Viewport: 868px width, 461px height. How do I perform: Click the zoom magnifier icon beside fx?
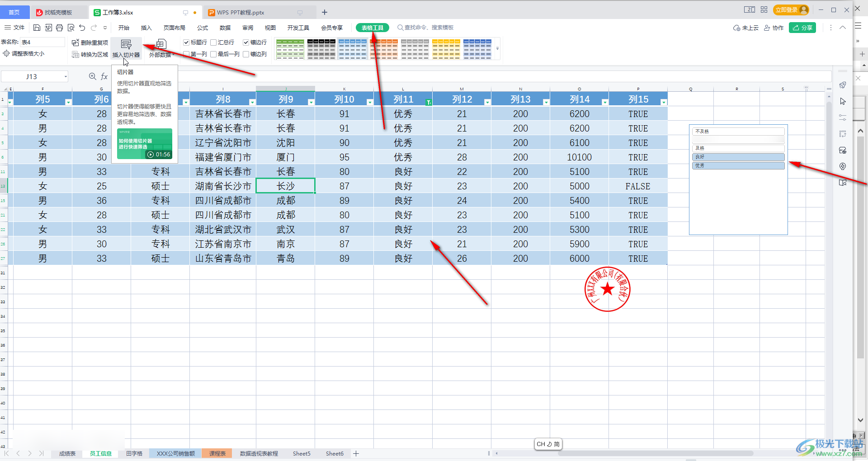92,76
